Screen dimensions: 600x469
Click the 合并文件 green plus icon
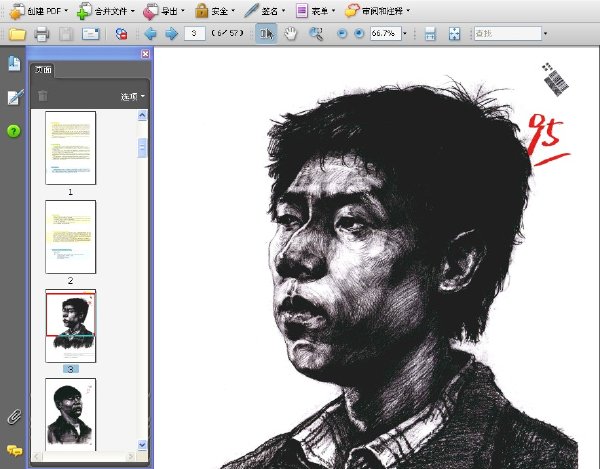84,11
